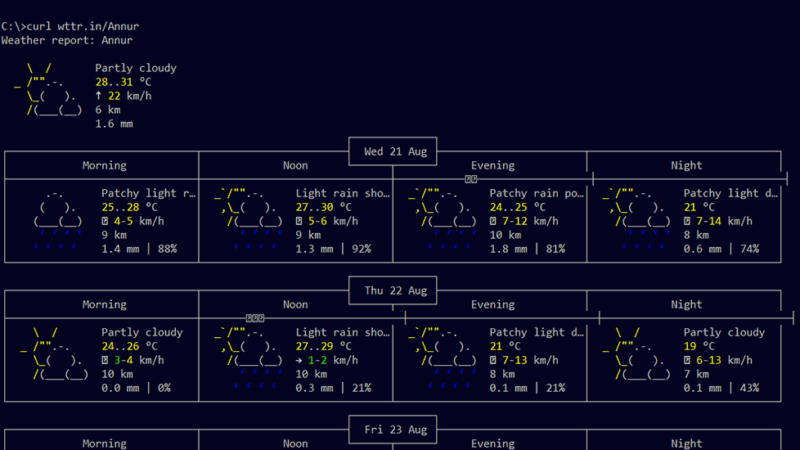Click Thursday night 'Partly cloudy' text
The width and height of the screenshot is (800, 450).
tap(724, 332)
